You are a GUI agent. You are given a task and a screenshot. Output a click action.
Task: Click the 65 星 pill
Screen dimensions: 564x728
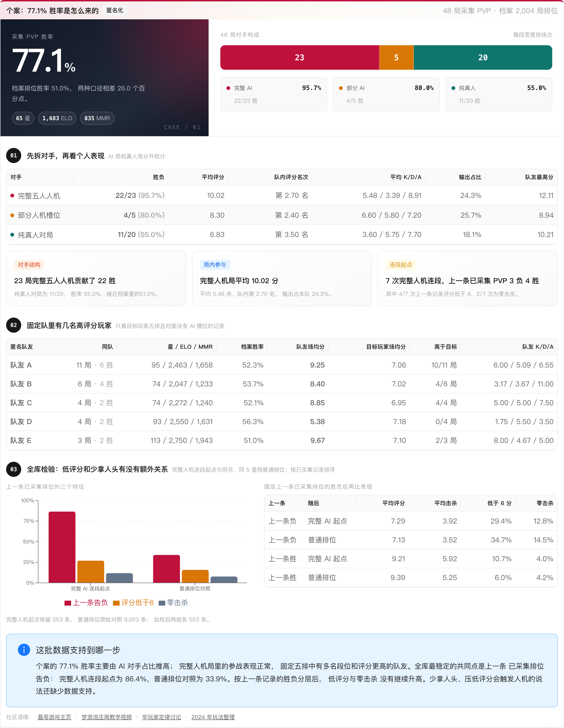[x=23, y=118]
